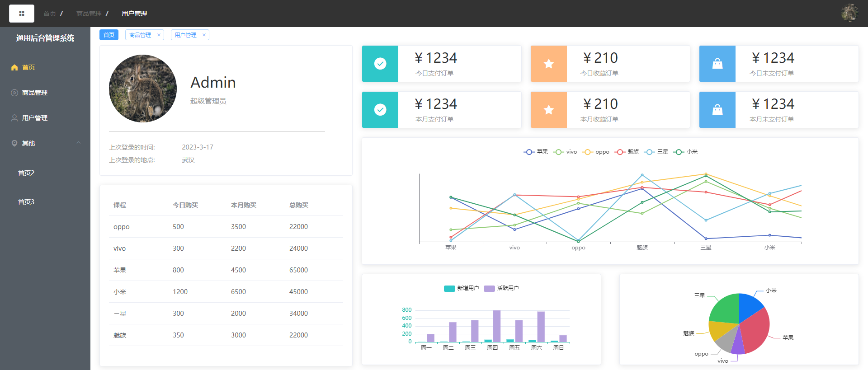Viewport: 868px width, 370px height.
Task: Click home icon in sidebar
Action: point(14,67)
